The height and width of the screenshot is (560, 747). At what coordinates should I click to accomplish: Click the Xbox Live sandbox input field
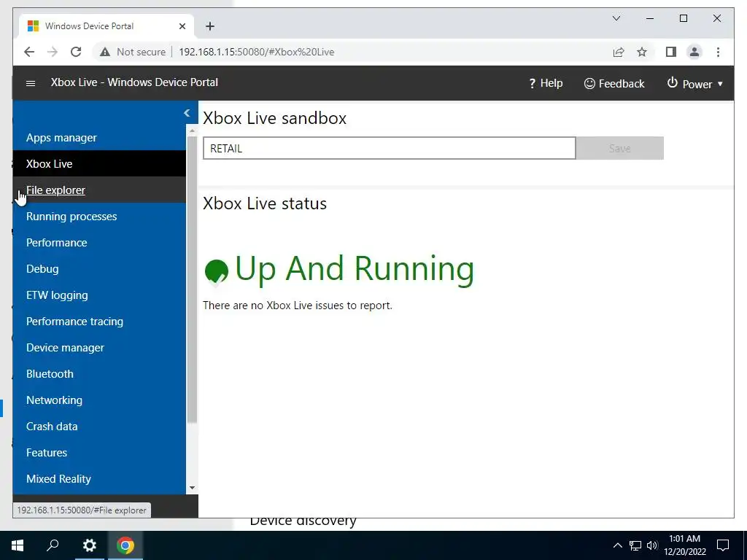pos(390,148)
